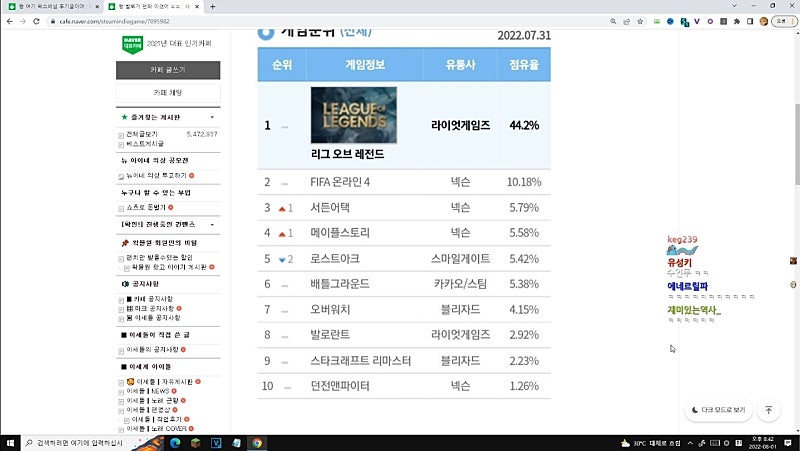Close the first browser tab
Image resolution: width=800 pixels, height=451 pixels.
coord(97,7)
